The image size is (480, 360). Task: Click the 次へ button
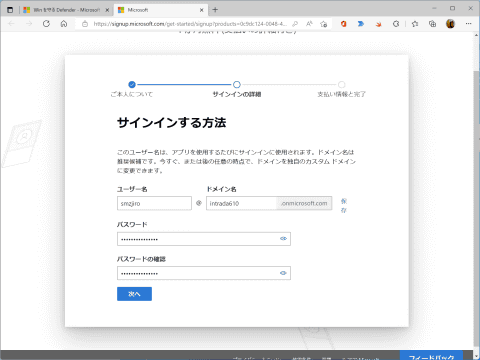(134, 294)
